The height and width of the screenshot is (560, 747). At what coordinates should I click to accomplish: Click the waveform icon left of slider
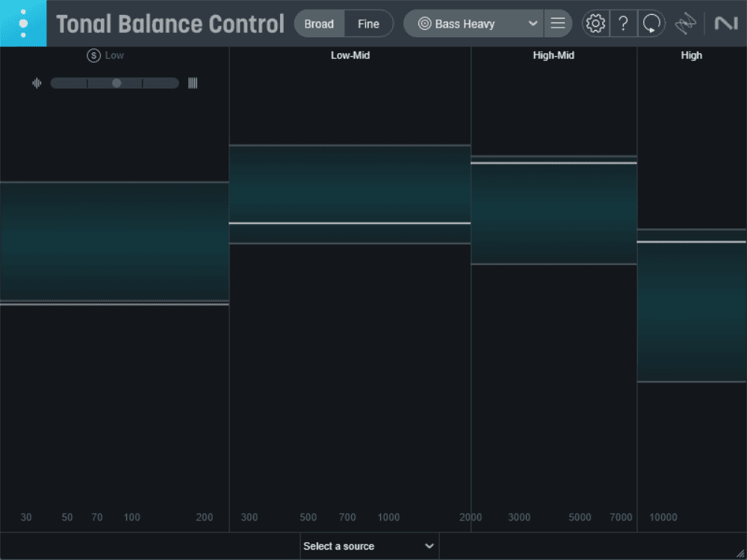click(37, 84)
